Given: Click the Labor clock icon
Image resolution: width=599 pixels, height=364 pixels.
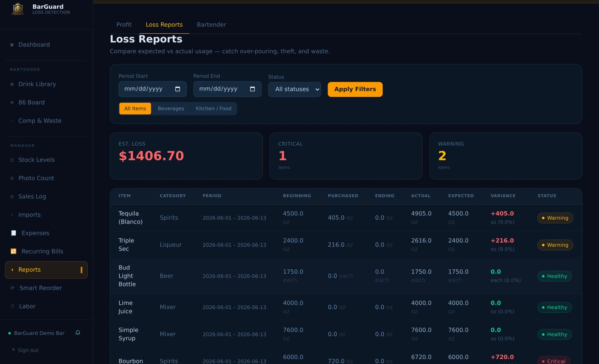Looking at the screenshot, I should coord(12,306).
